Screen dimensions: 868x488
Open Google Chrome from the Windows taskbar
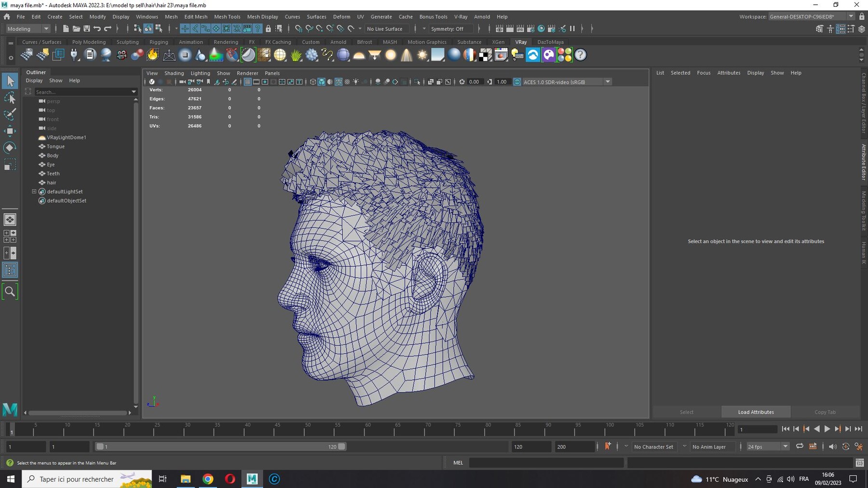point(208,479)
